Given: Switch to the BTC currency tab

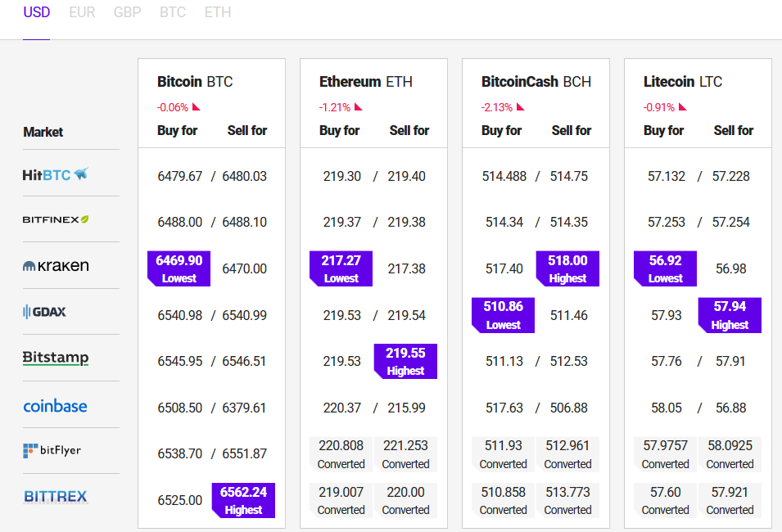Looking at the screenshot, I should pyautogui.click(x=173, y=12).
